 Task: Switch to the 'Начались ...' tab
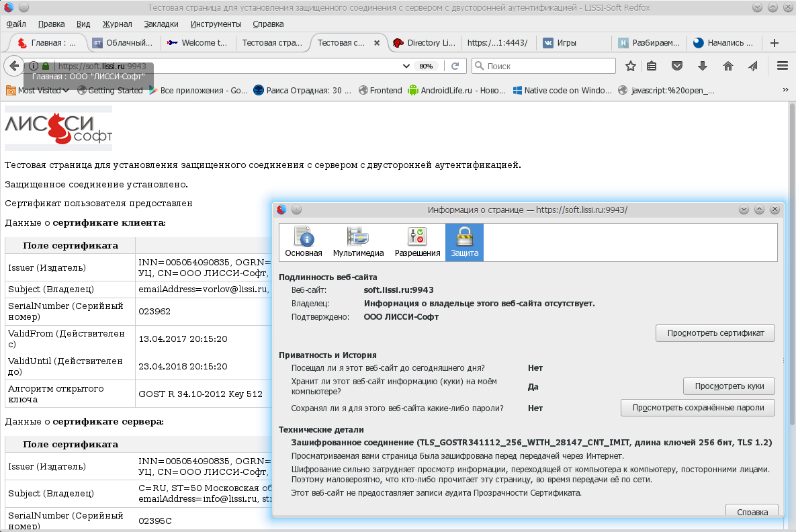724,43
